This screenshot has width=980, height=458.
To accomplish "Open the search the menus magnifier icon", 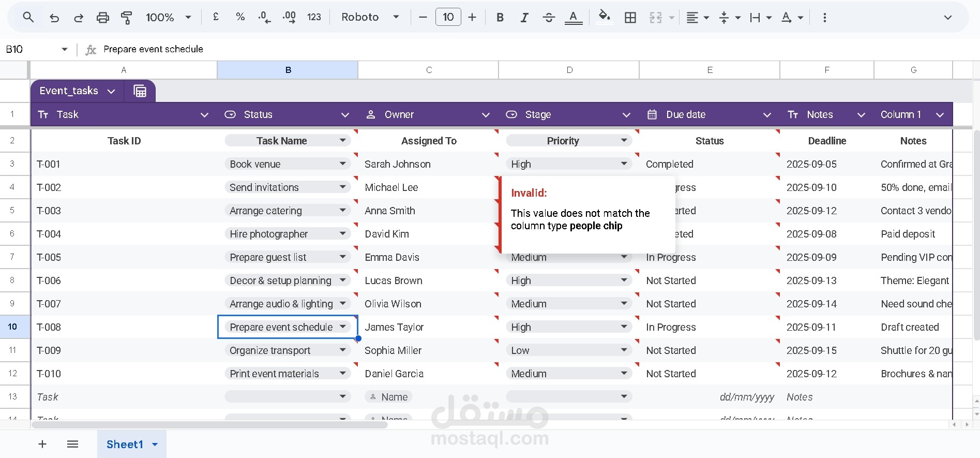I will click(28, 17).
